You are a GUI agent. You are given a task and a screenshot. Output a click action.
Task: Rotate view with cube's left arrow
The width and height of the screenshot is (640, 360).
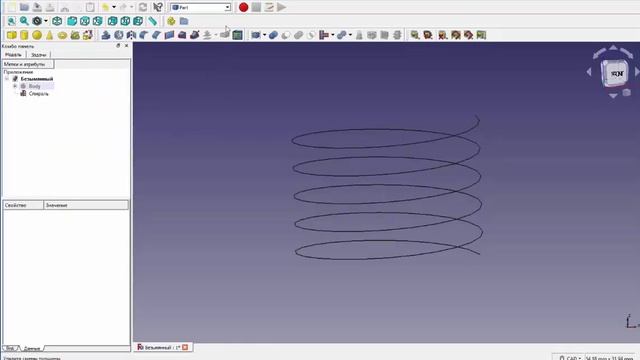coord(589,72)
